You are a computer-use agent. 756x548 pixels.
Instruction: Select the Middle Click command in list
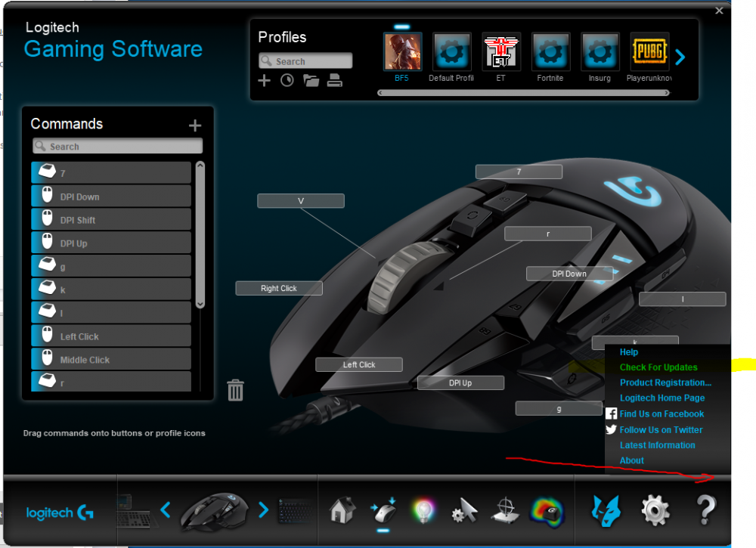point(111,359)
